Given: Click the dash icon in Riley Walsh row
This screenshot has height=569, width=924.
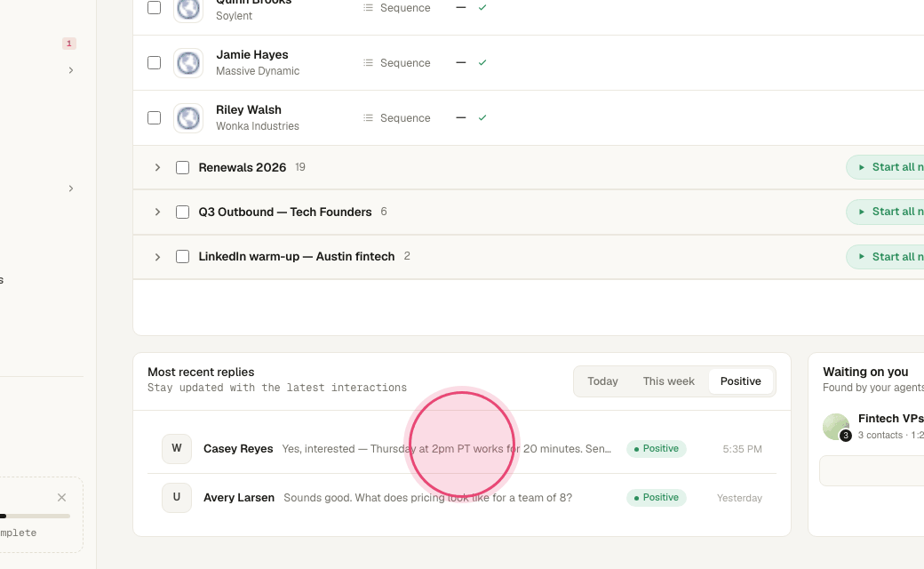Looking at the screenshot, I should 461,118.
